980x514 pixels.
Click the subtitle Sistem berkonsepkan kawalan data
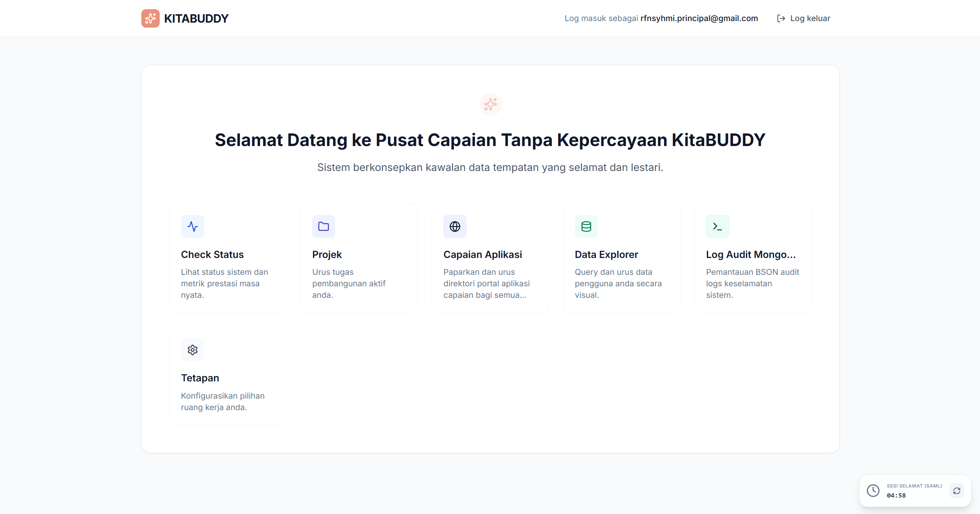(490, 168)
